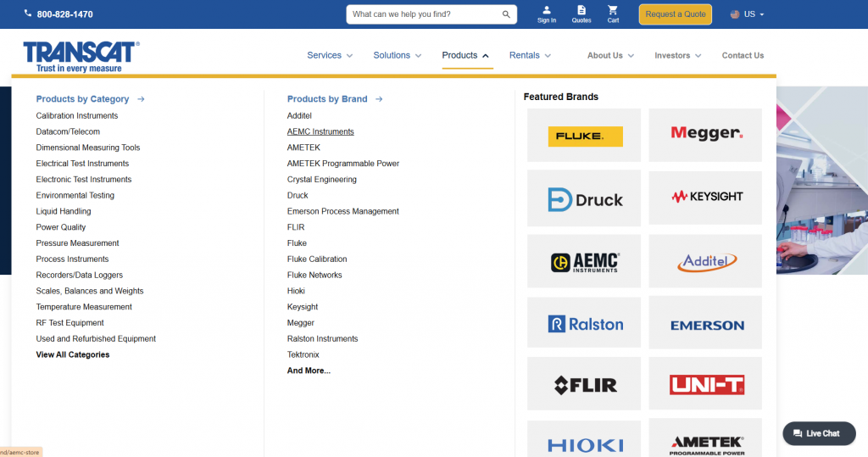The height and width of the screenshot is (457, 868).
Task: Open Additel featured brand logo
Action: 705,261
